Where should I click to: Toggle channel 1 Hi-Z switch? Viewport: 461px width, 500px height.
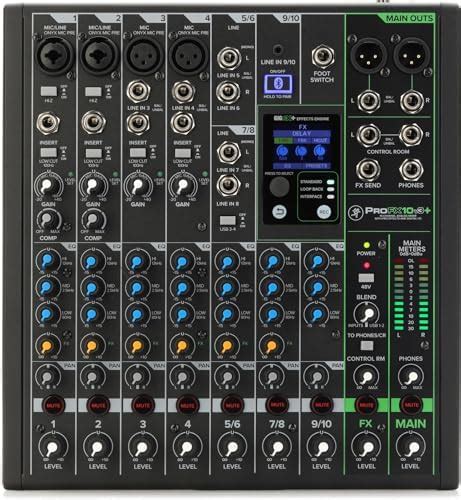pyautogui.click(x=49, y=91)
